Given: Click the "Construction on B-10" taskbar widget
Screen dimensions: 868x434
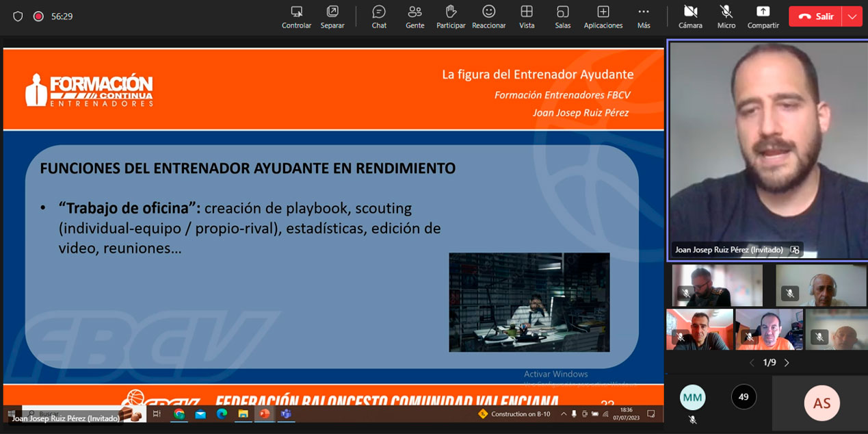Looking at the screenshot, I should [x=514, y=413].
